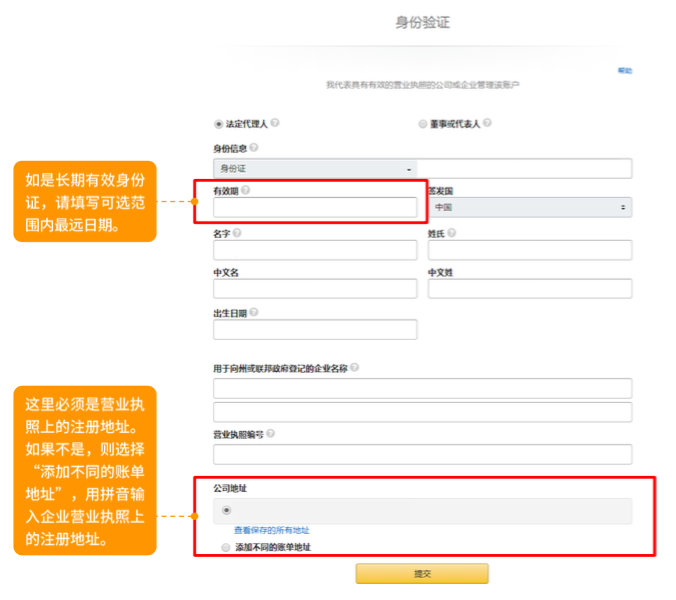Select the 董事或代表人 radio button
This screenshot has height=600, width=676.
tap(423, 124)
